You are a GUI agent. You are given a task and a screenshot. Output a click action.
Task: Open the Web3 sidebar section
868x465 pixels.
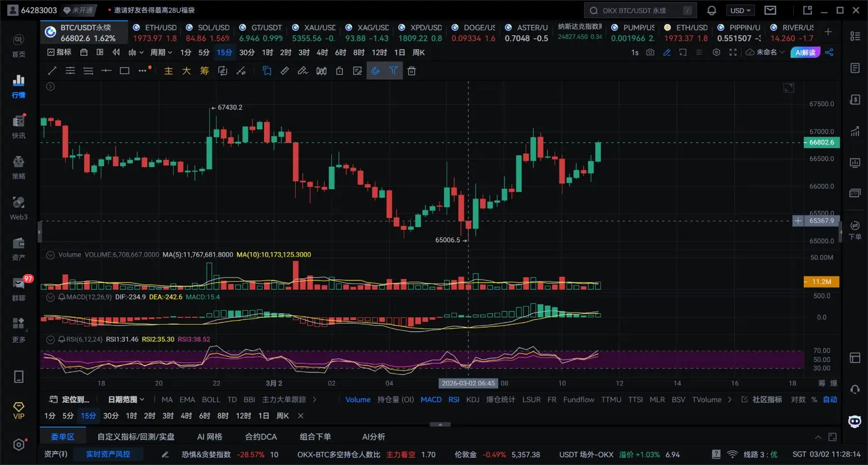pyautogui.click(x=19, y=208)
